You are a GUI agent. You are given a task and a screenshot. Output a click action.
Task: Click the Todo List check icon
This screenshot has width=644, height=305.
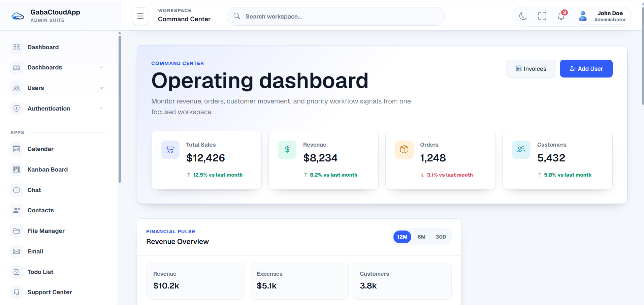tap(17, 272)
